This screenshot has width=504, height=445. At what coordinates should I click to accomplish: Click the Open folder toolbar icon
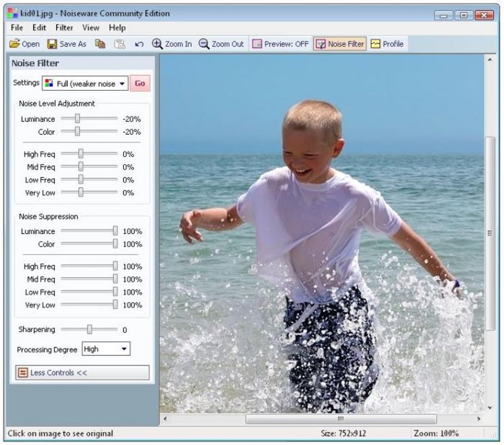tap(14, 43)
